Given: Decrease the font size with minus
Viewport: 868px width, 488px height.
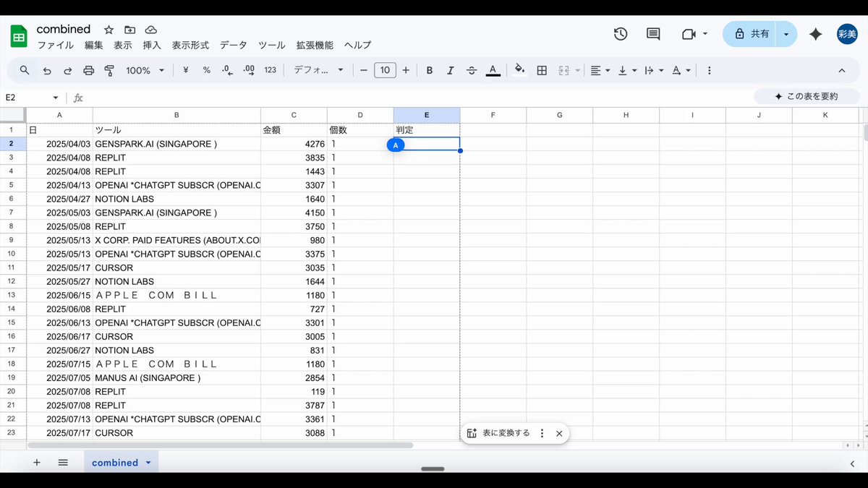Looking at the screenshot, I should point(364,70).
